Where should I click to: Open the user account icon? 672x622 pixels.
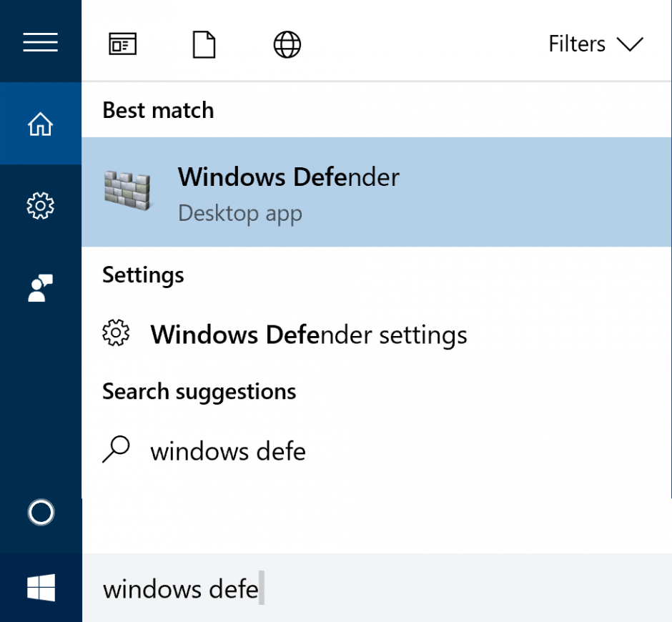pos(41,287)
